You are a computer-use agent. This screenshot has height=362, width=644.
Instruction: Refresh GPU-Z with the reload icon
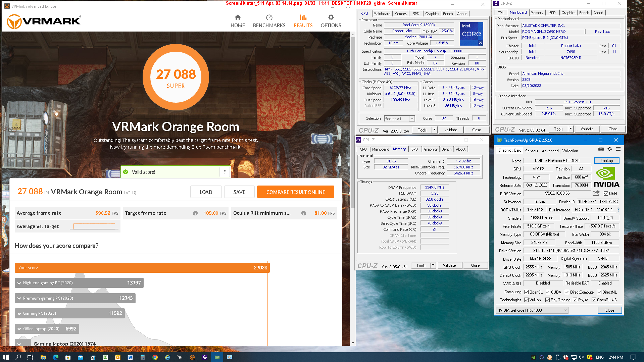pos(610,149)
